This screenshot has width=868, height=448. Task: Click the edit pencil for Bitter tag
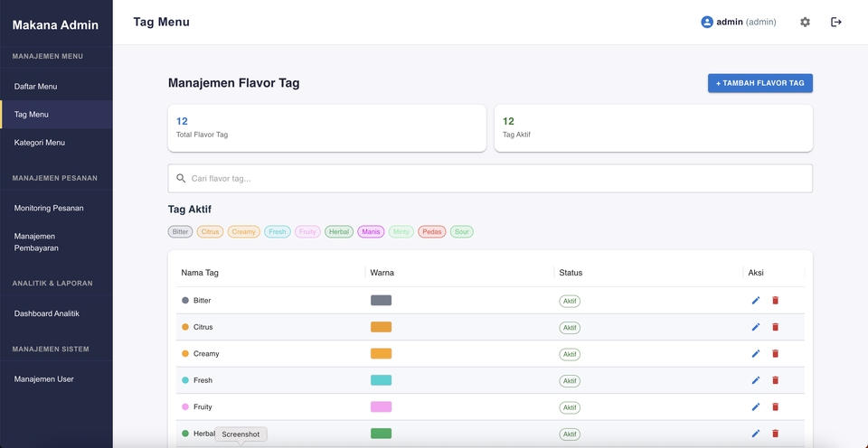(x=756, y=301)
